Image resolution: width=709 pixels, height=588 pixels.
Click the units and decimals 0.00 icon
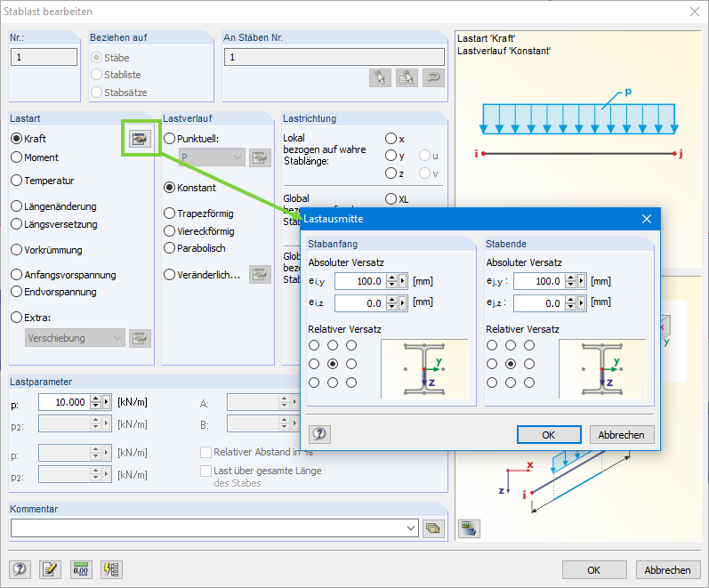click(81, 569)
